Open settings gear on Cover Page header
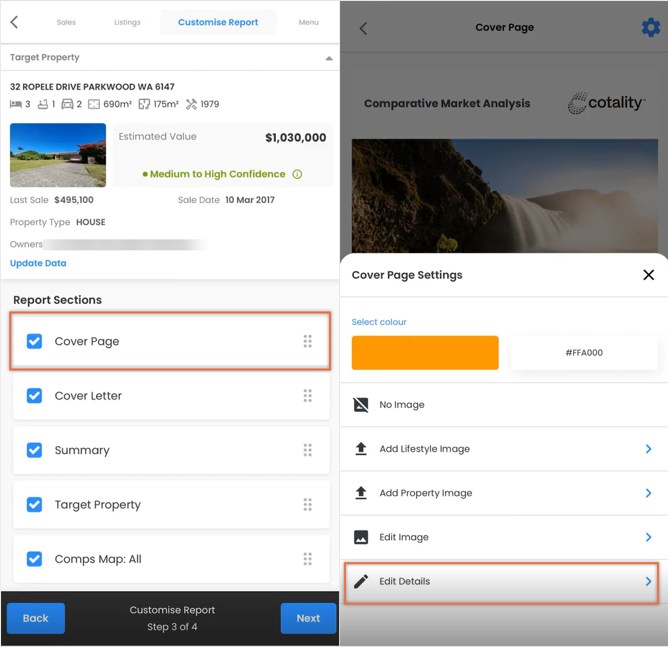The image size is (668, 647). pos(651,28)
